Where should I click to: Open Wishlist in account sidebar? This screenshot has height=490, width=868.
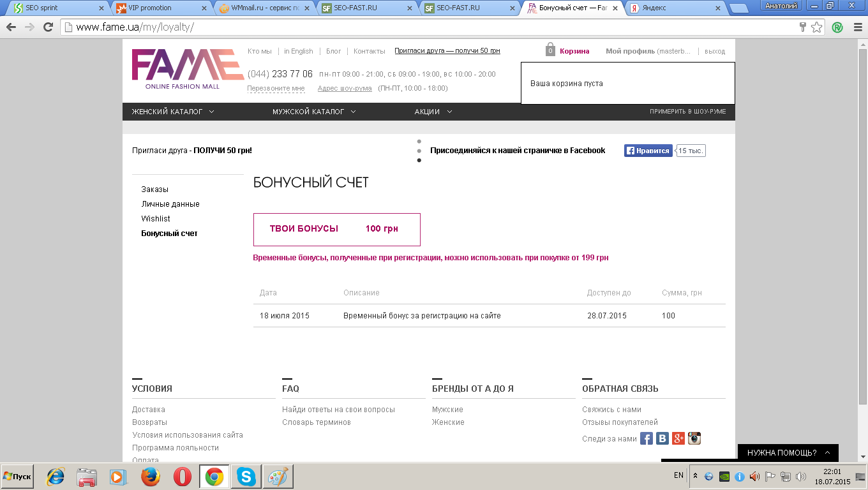(x=156, y=219)
